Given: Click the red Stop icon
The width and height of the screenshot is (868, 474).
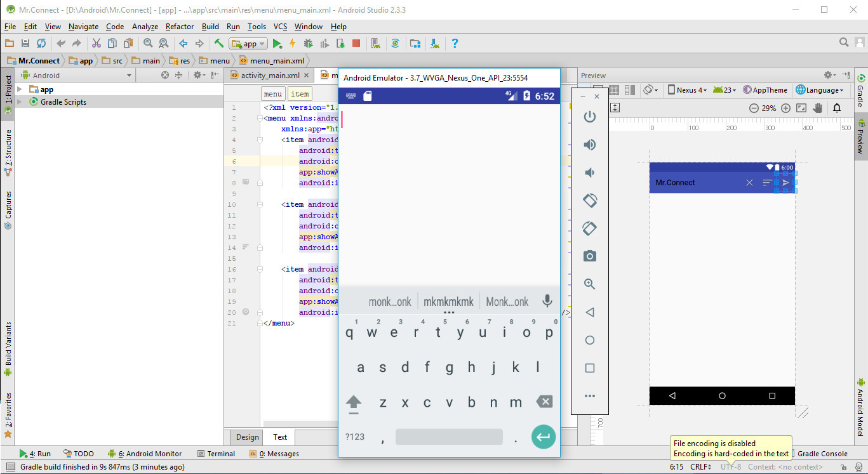Looking at the screenshot, I should pos(356,43).
